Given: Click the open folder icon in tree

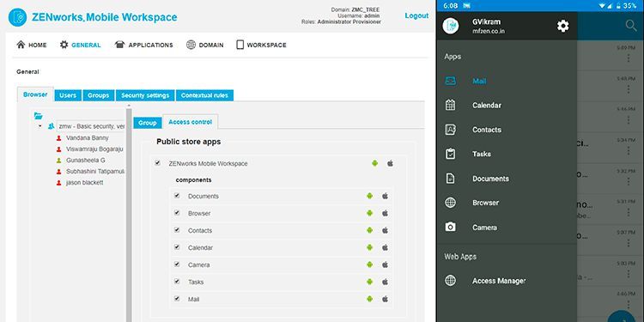Looking at the screenshot, I should 39,116.
